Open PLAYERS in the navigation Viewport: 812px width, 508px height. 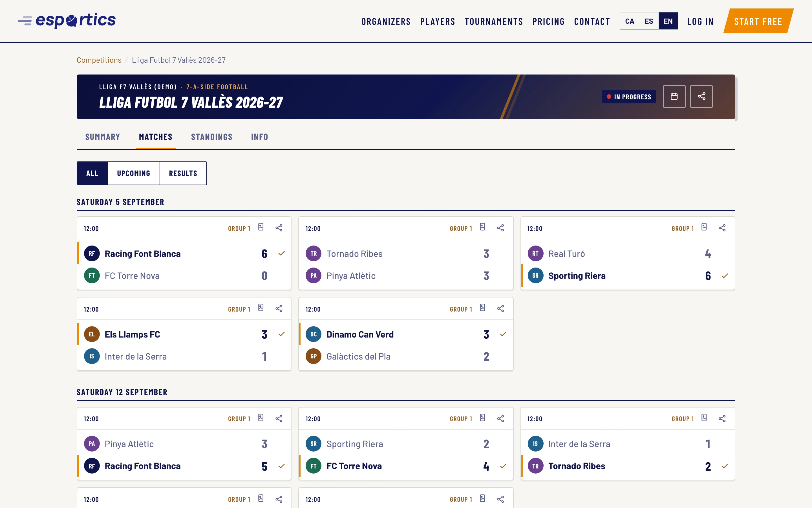point(438,21)
